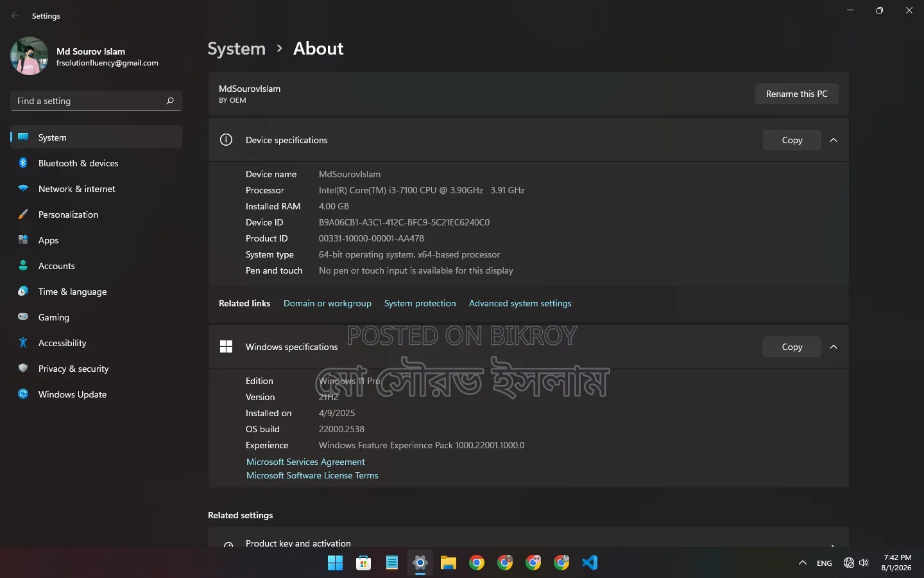Click the Privacy & security shield icon
The height and width of the screenshot is (578, 924).
coord(23,368)
